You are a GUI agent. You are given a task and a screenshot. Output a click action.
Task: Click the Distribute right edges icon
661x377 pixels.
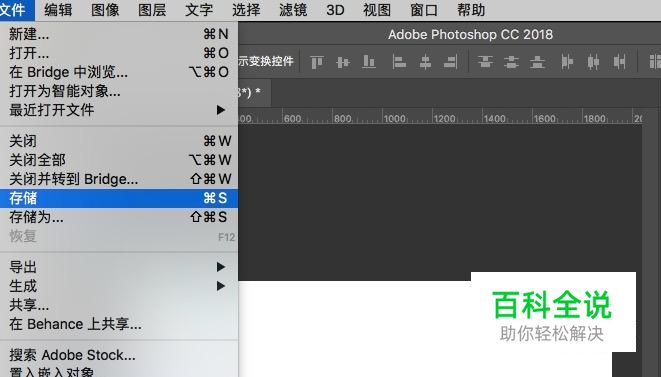(x=619, y=62)
